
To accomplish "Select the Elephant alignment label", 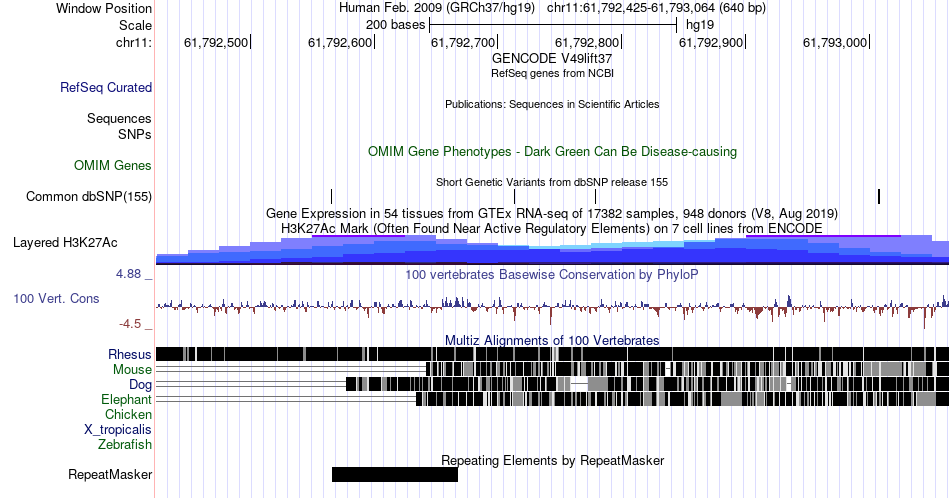I will tap(126, 399).
